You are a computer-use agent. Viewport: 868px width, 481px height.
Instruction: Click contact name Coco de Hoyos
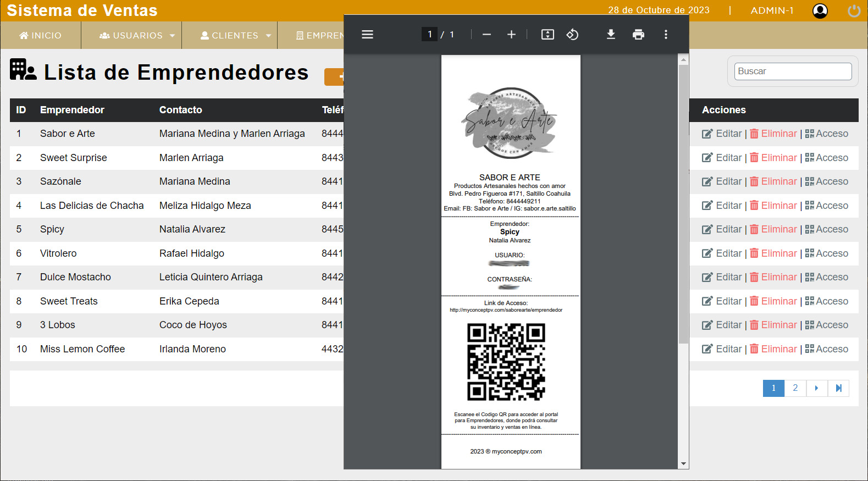(193, 325)
